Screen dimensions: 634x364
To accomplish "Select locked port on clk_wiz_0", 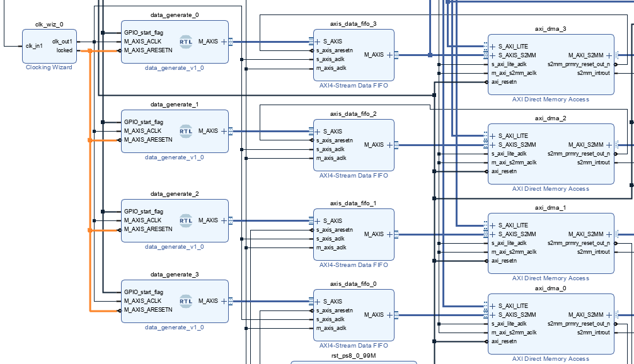I will [x=65, y=50].
